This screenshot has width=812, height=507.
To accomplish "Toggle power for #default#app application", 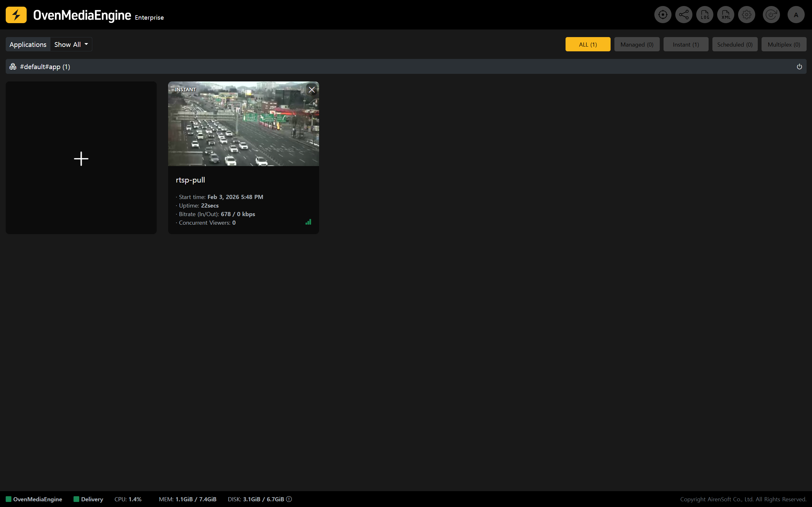I will click(799, 67).
